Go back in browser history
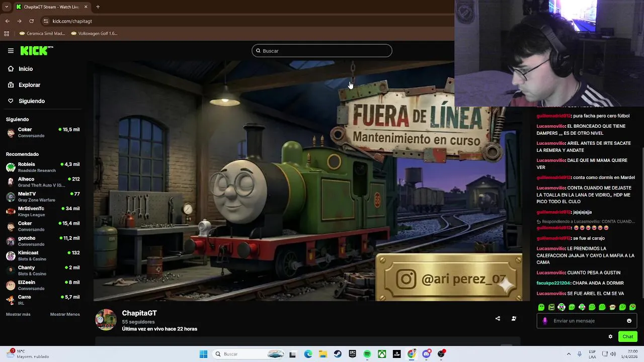Image resolution: width=644 pixels, height=362 pixels. (7, 21)
